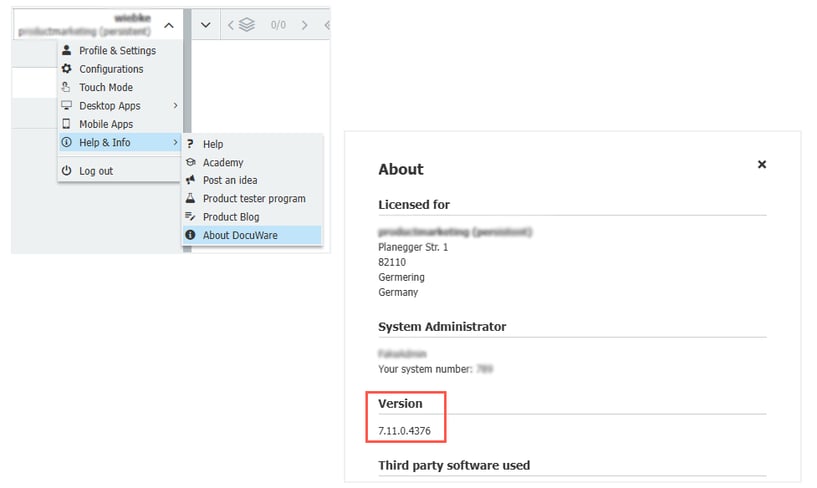The height and width of the screenshot is (488, 817).
Task: Collapse the user menu chevron
Action: [169, 25]
